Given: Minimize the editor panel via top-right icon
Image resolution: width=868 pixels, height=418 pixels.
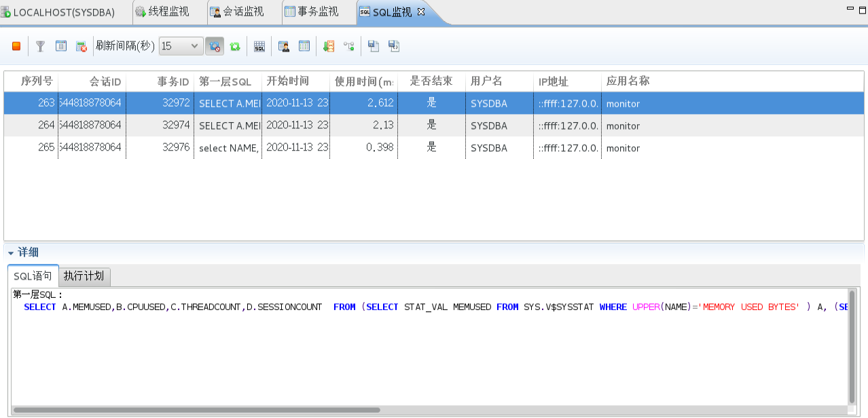Looking at the screenshot, I should 850,8.
